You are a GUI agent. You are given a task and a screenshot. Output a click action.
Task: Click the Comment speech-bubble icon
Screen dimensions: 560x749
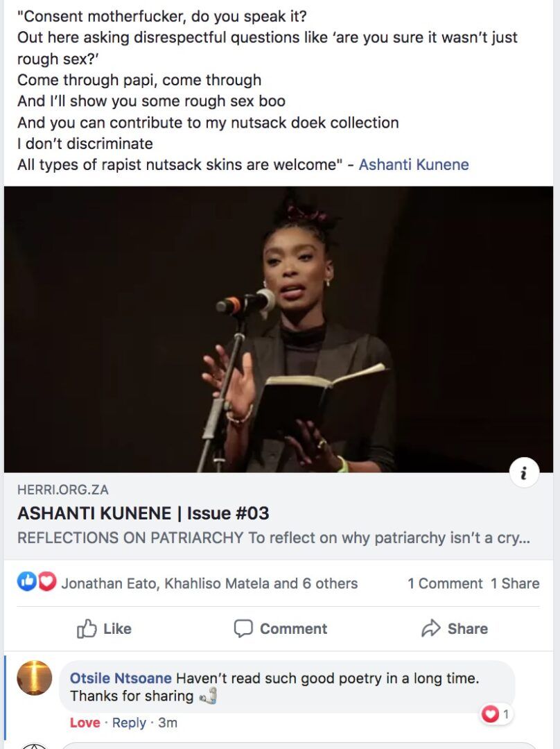(x=243, y=629)
